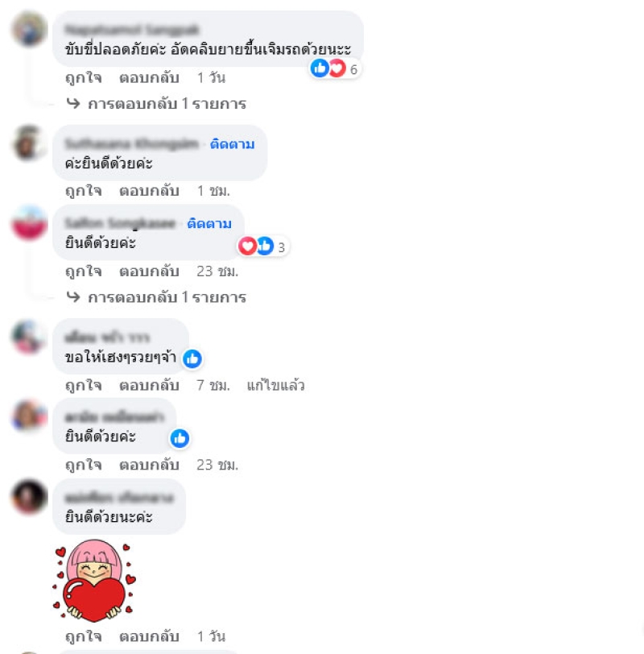Viewport: 644px width, 654px height.
Task: Open the red and white avatar profile
Action: coord(29,222)
